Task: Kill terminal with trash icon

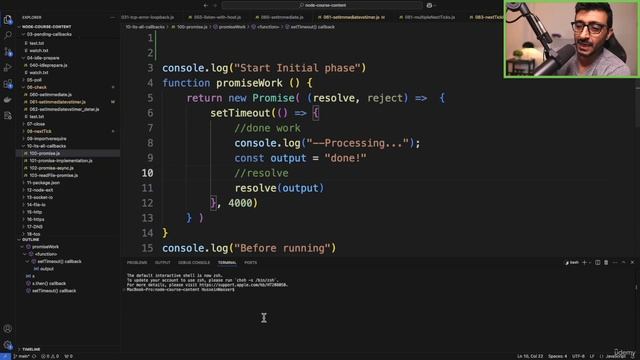Action: (x=606, y=262)
